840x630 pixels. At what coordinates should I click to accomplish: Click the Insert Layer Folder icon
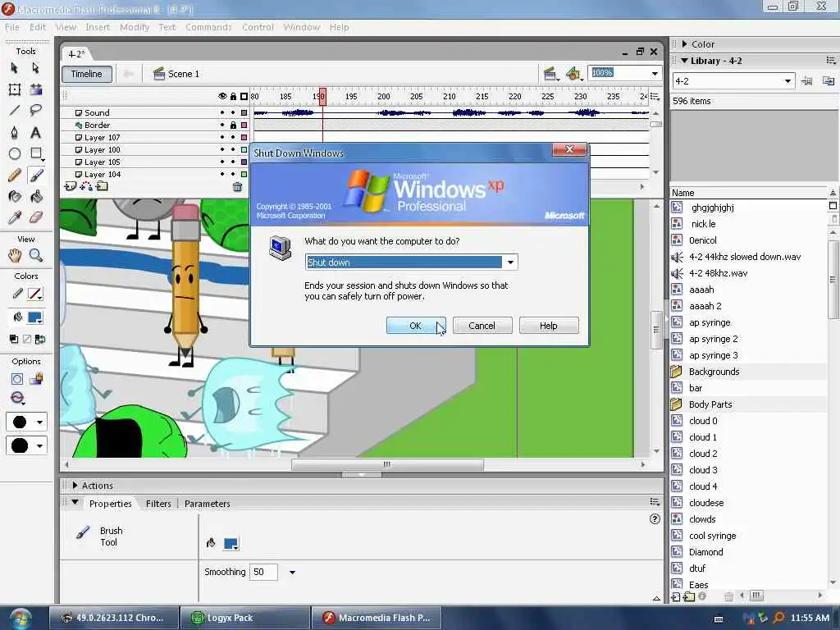pyautogui.click(x=103, y=186)
